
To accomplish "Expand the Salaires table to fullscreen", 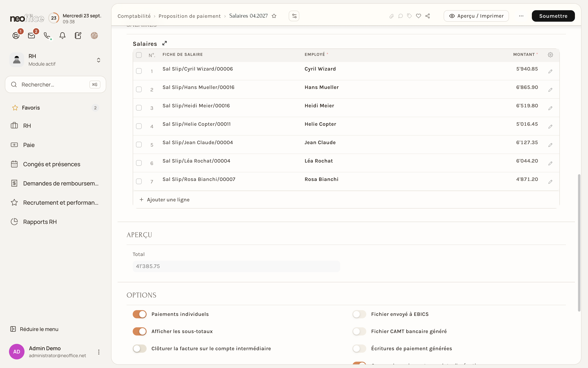I will pyautogui.click(x=165, y=43).
